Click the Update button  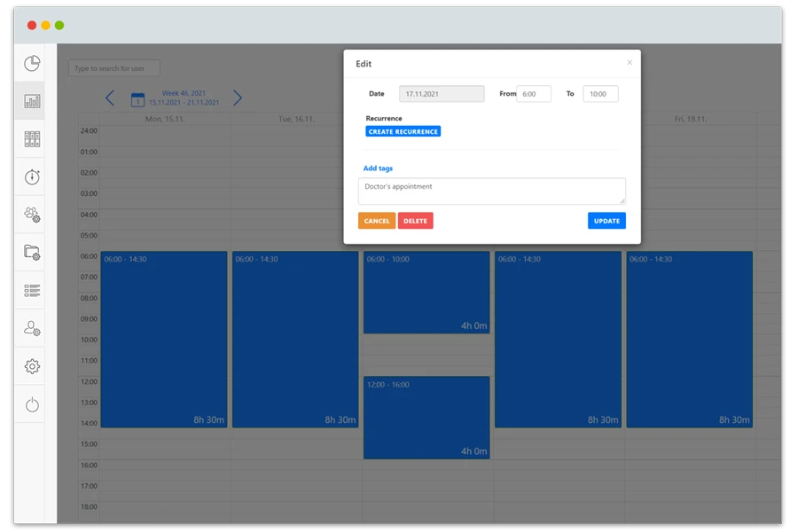point(606,221)
